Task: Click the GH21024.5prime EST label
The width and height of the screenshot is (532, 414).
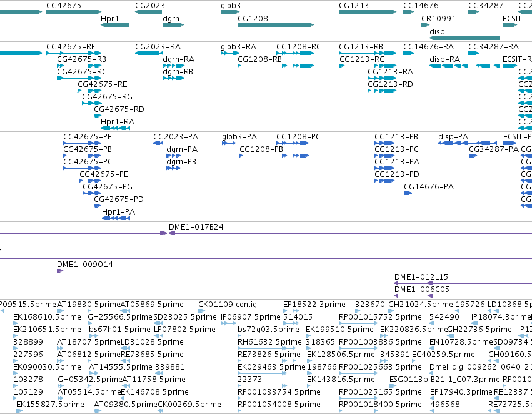Action: pos(420,305)
